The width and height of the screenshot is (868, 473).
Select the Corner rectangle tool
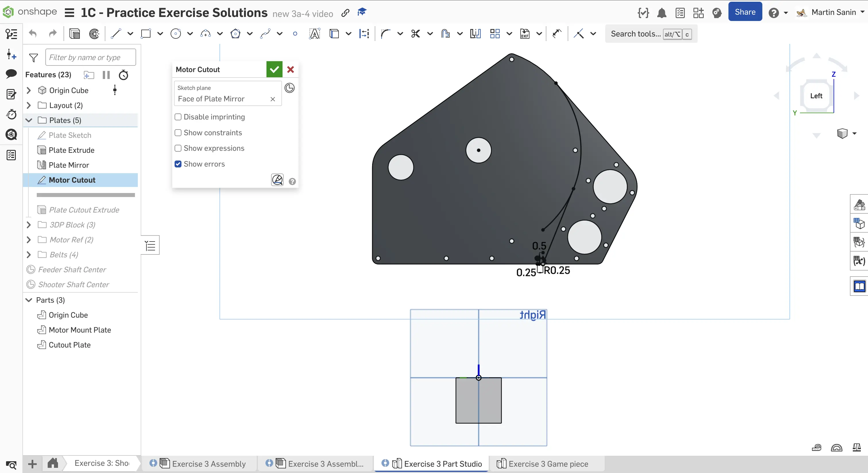point(146,34)
